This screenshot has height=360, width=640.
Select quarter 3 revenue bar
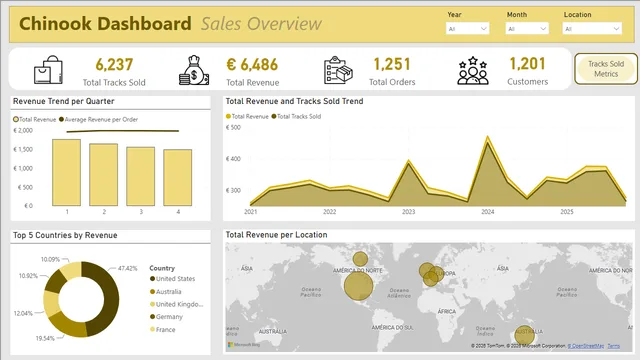[140, 176]
